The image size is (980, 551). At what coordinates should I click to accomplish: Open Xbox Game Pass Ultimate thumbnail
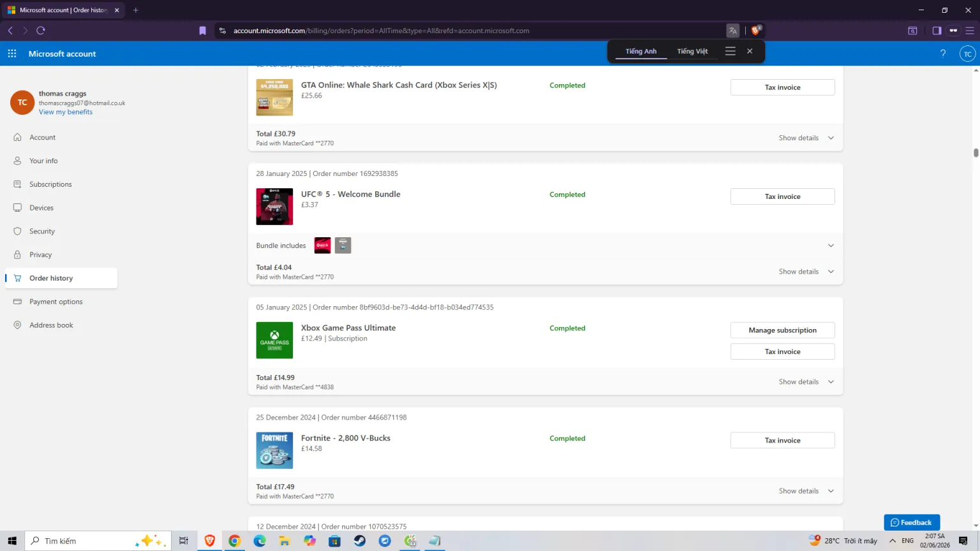[x=274, y=340]
